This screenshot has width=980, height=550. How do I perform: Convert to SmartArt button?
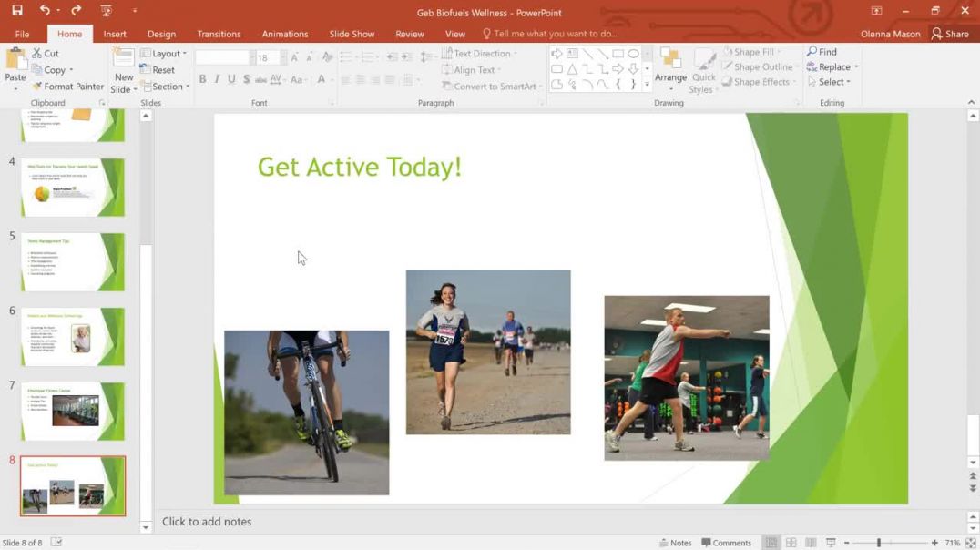pos(491,87)
